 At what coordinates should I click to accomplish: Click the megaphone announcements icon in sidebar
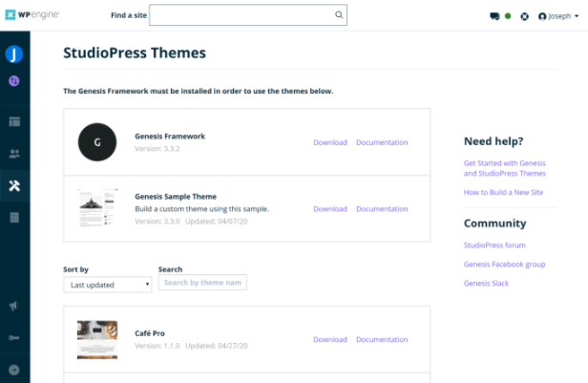[x=14, y=306]
